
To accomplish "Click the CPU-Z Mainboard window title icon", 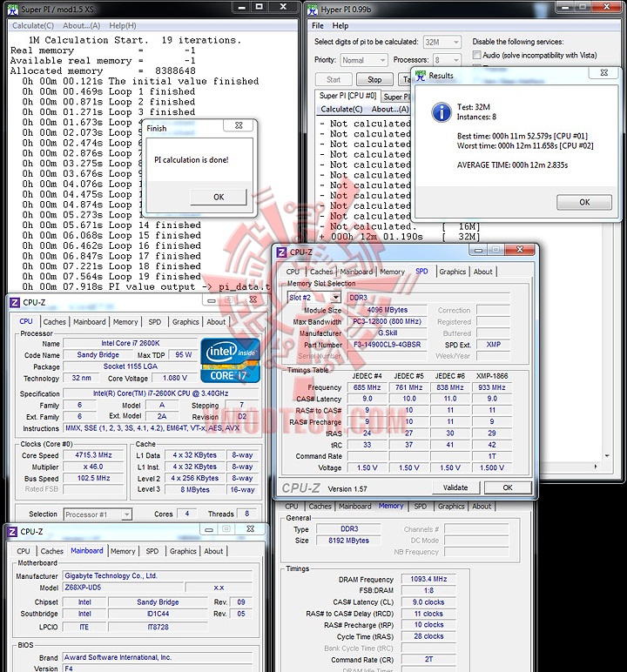I will pyautogui.click(x=13, y=532).
